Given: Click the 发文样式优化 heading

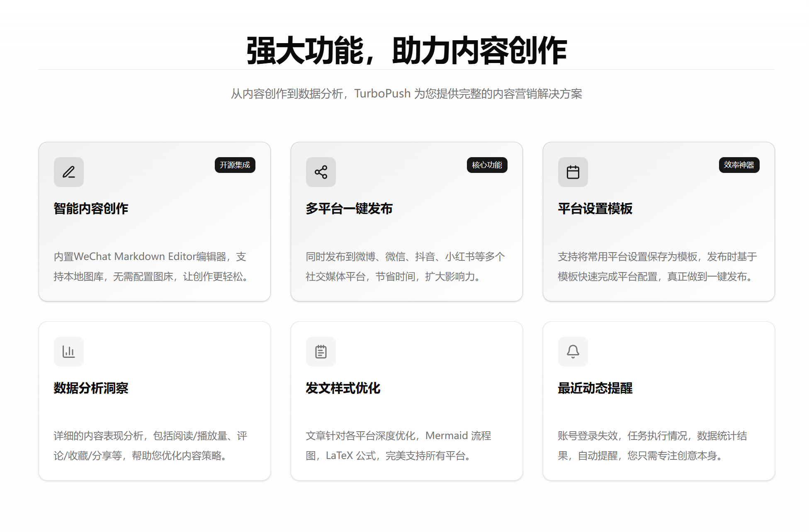Looking at the screenshot, I should click(x=343, y=388).
